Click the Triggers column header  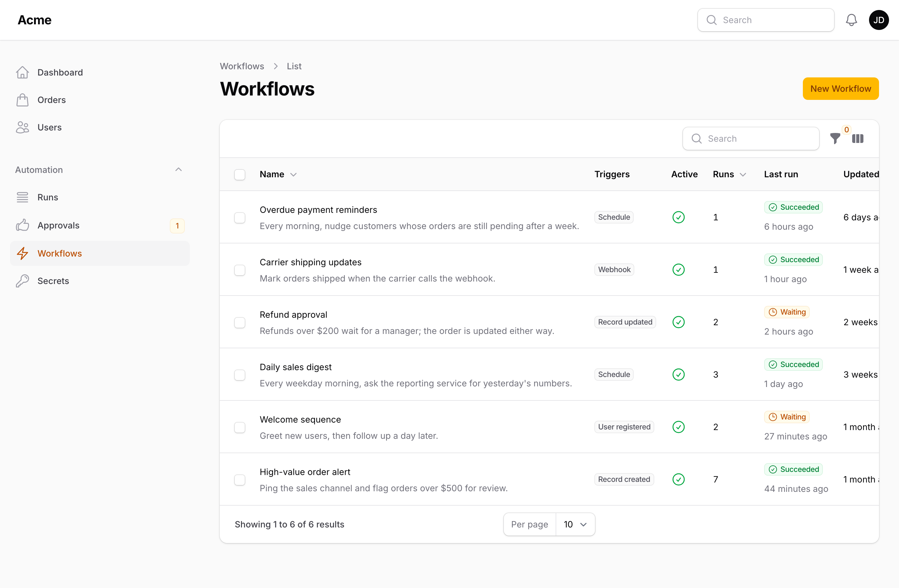612,174
